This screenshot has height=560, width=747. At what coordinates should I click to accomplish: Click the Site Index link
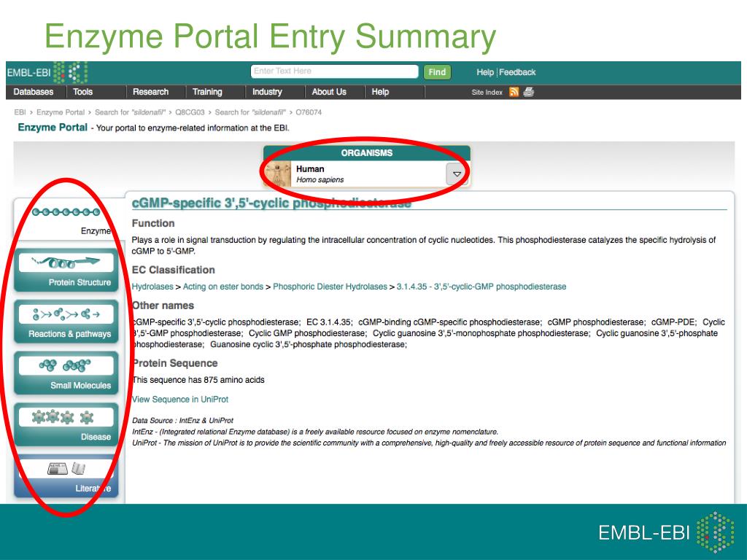(x=487, y=93)
